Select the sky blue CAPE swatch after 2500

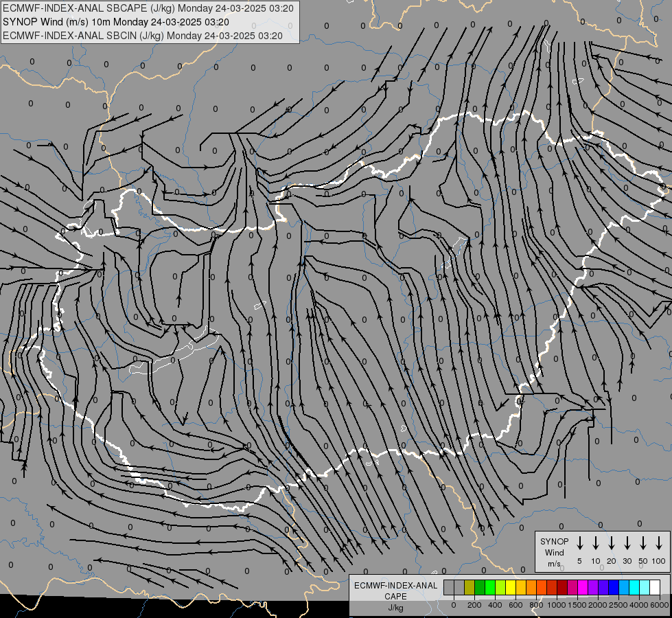(x=623, y=587)
